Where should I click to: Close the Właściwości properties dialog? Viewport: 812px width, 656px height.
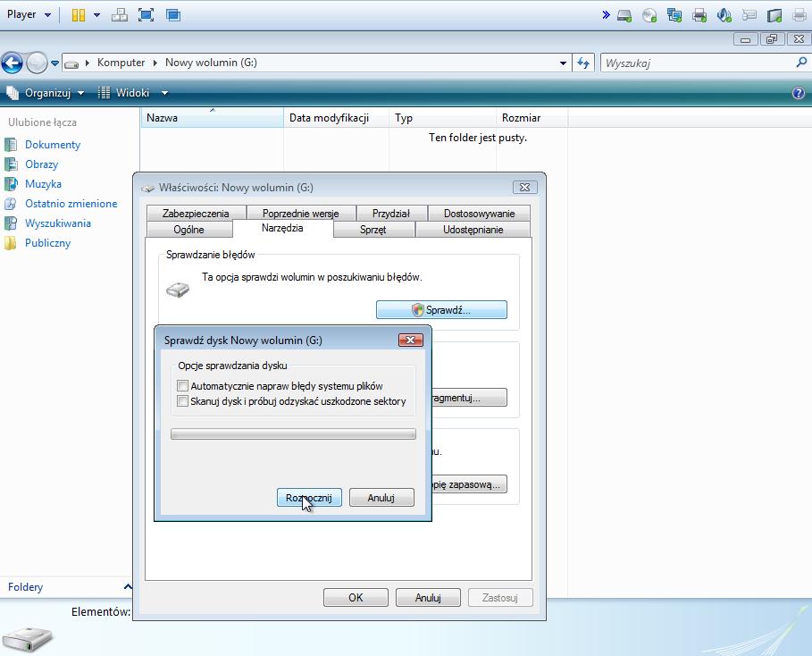525,187
